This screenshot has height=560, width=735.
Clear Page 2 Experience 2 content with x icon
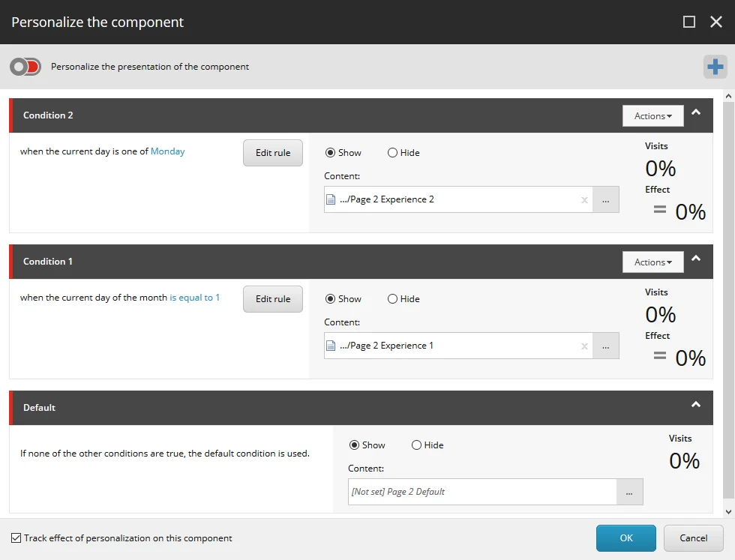pyautogui.click(x=584, y=200)
